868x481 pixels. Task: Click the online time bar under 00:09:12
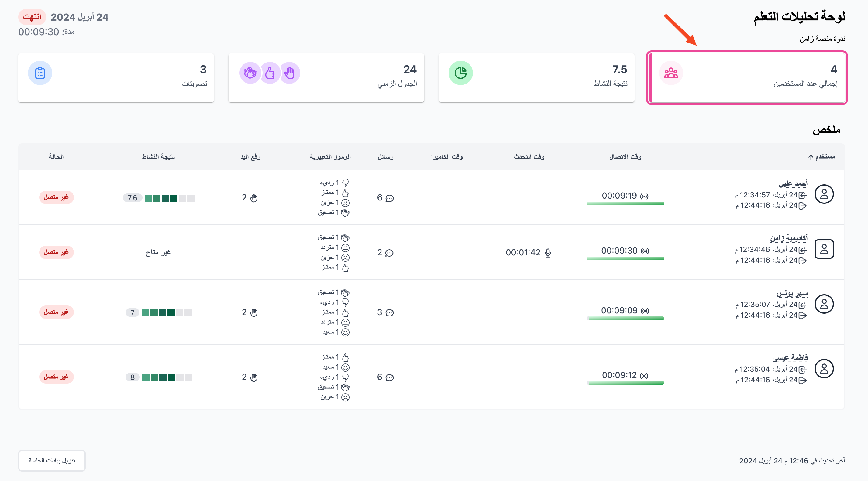pyautogui.click(x=625, y=383)
